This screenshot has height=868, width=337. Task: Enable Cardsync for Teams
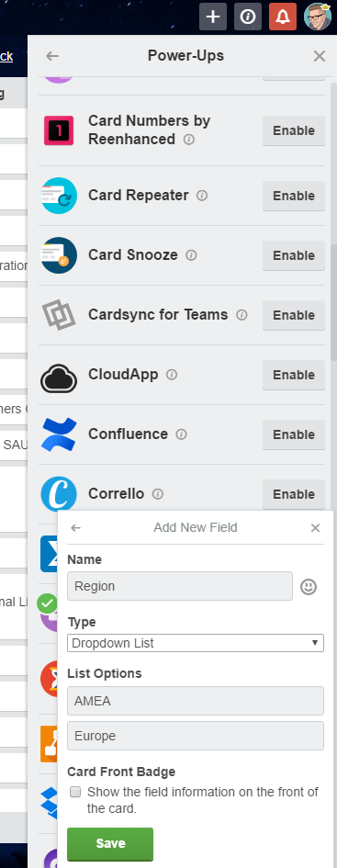coord(294,316)
